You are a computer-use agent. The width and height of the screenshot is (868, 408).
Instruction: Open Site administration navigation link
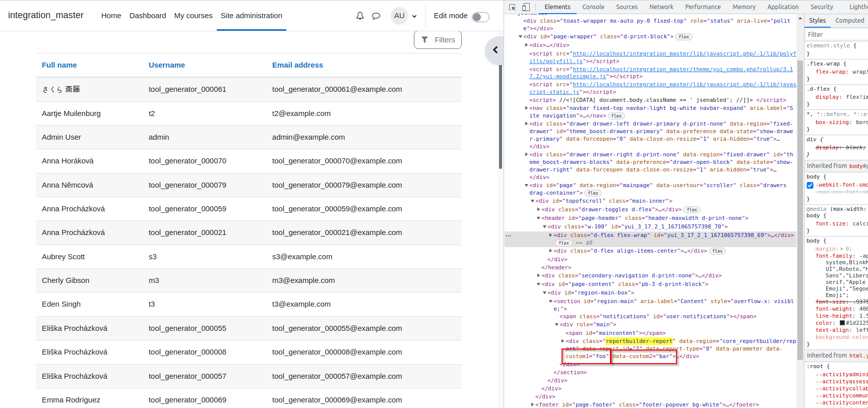(x=252, y=16)
